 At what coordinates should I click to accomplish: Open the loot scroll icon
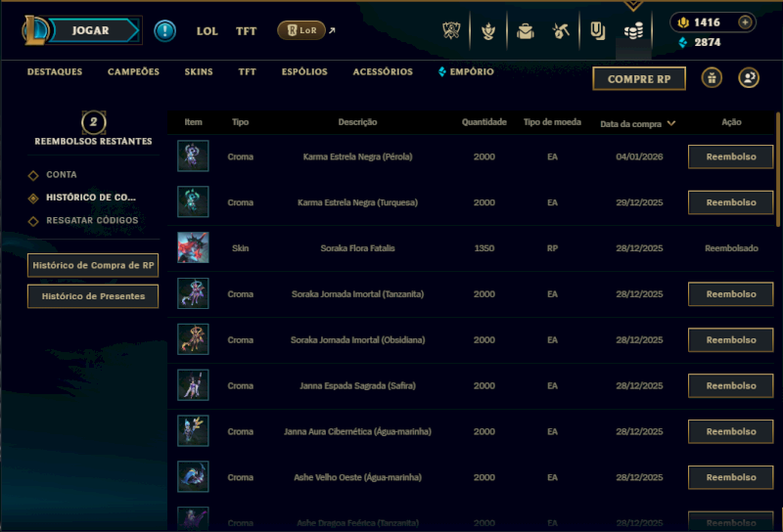[597, 31]
